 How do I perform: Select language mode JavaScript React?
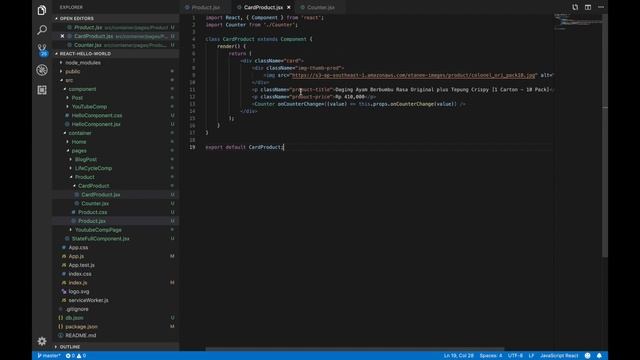coord(559,356)
